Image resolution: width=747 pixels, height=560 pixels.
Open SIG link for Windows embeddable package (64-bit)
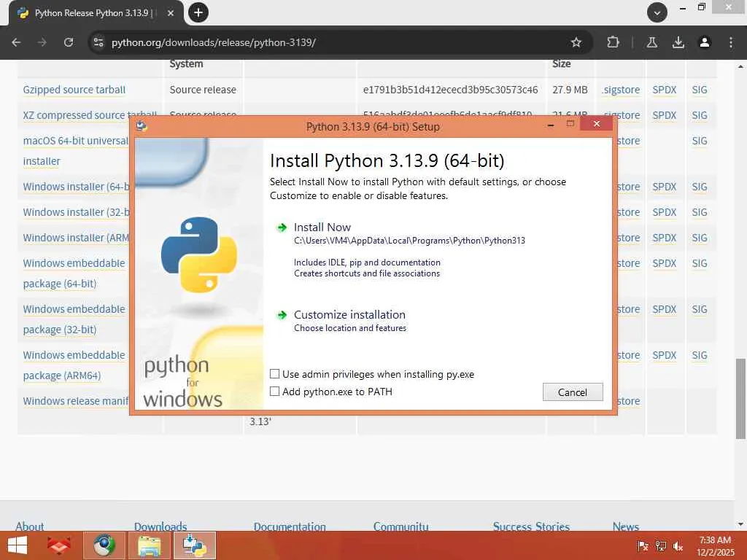700,263
